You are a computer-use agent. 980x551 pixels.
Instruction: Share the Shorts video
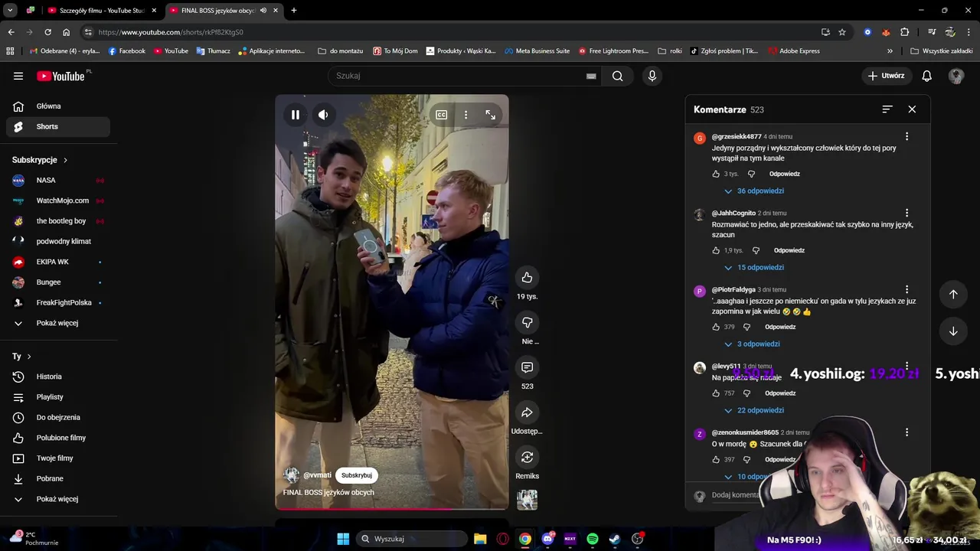tap(527, 412)
